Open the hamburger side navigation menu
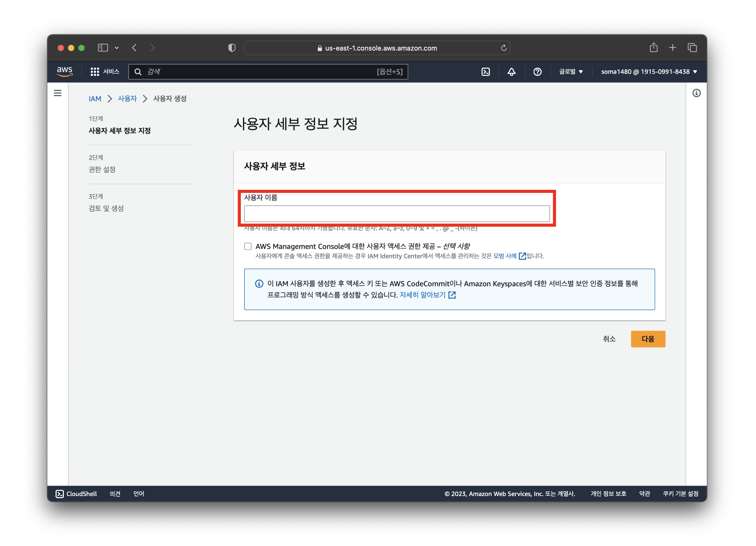Image resolution: width=756 pixels, height=546 pixels. (58, 93)
